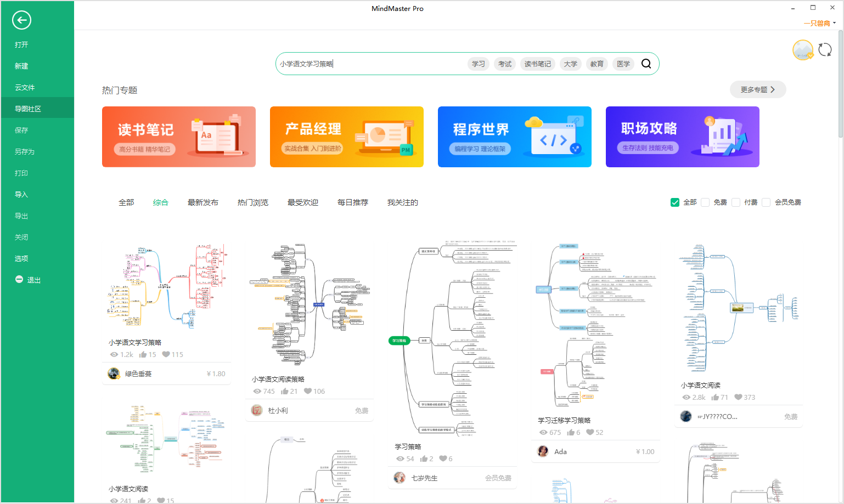Open the 小学语文阅读策略 mind map thumbnail

[x=310, y=305]
